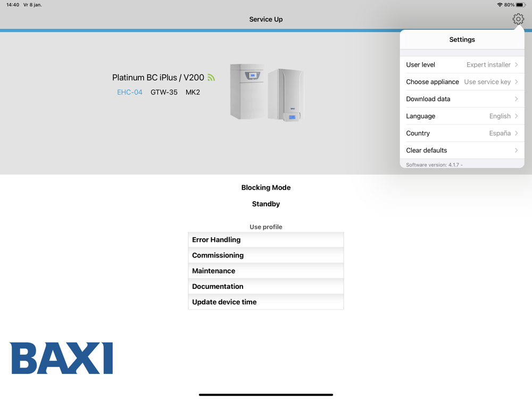Tap the 14:40 clock in status bar

click(x=13, y=5)
